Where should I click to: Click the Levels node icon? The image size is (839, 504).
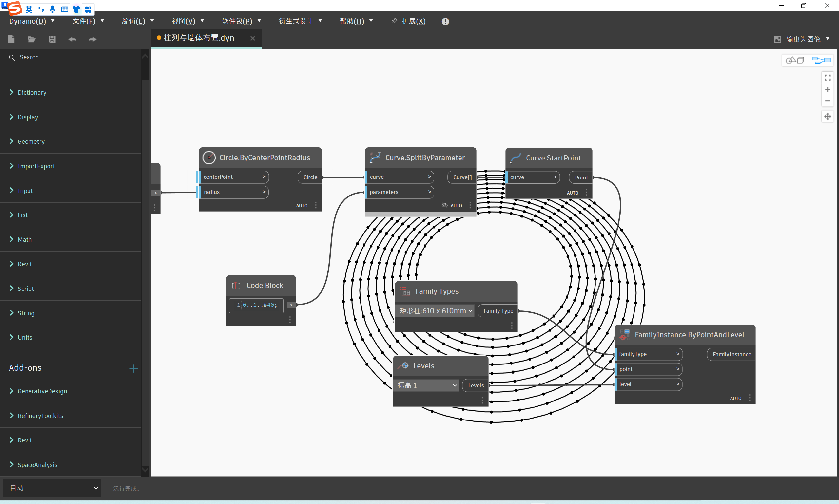[x=403, y=366]
